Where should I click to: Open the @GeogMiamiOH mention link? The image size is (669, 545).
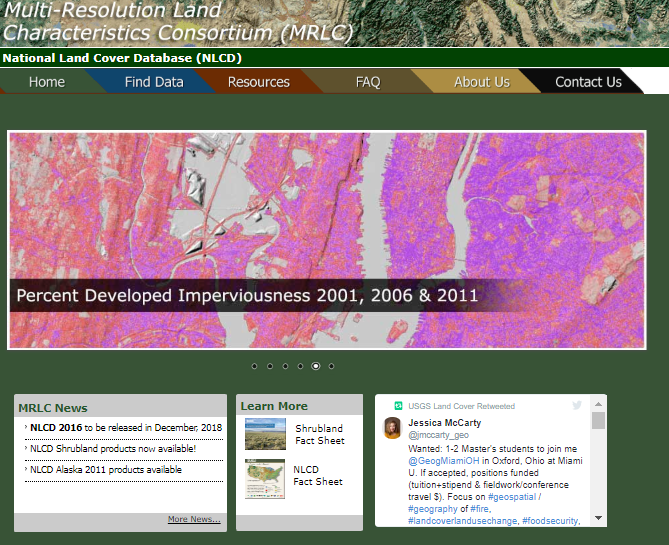click(x=444, y=461)
